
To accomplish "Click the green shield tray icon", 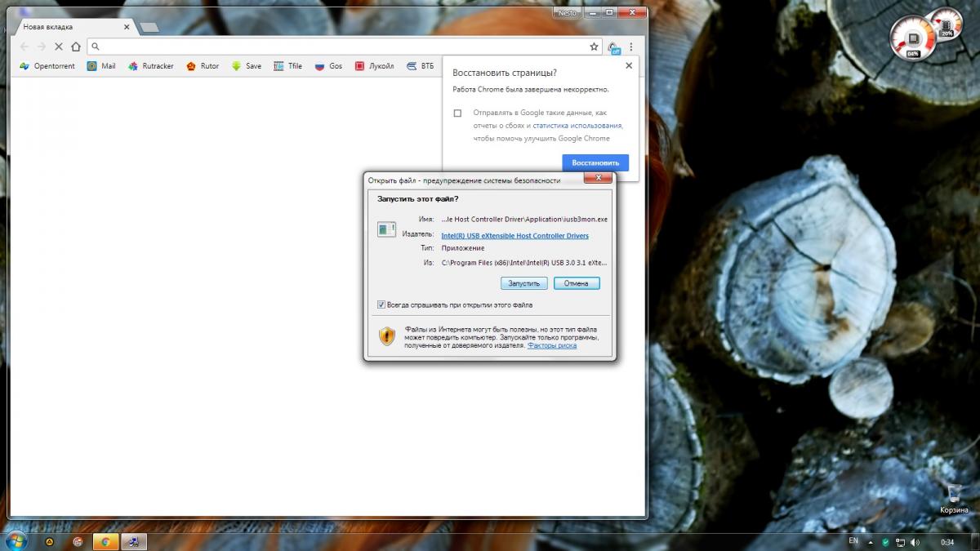I will [x=885, y=541].
